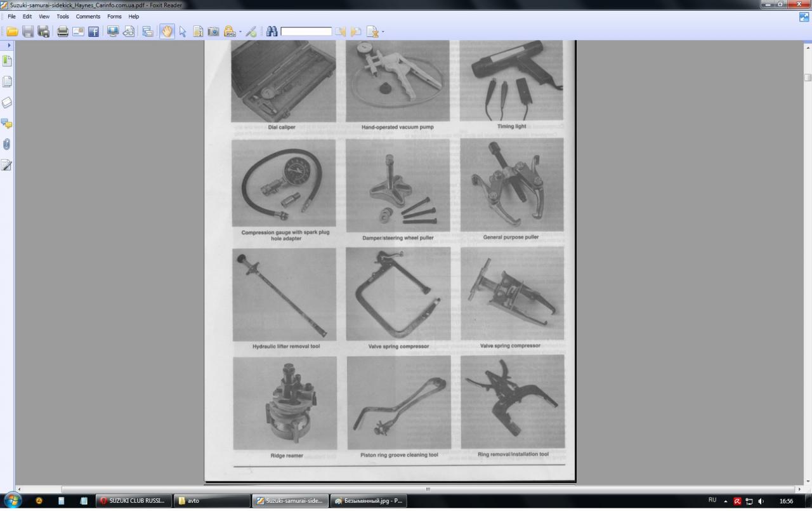Click the binoculars Find icon
This screenshot has height=511, width=812.
click(x=272, y=31)
